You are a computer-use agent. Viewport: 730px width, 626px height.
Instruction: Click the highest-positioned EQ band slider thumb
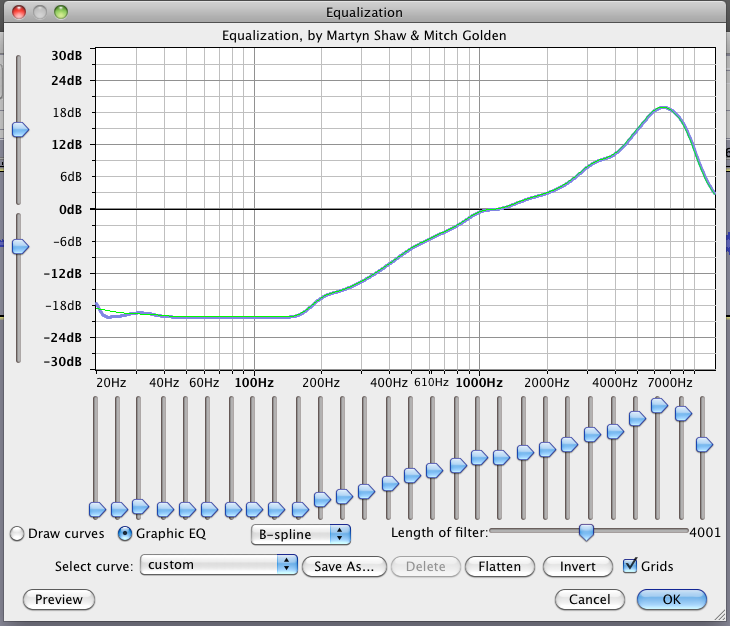click(660, 405)
